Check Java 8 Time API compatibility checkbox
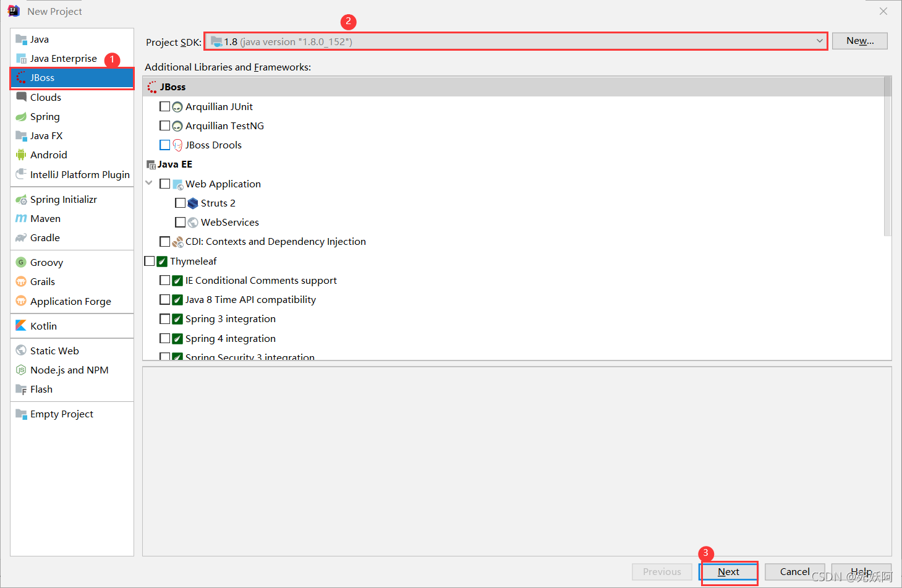Image resolution: width=902 pixels, height=588 pixels. (164, 299)
